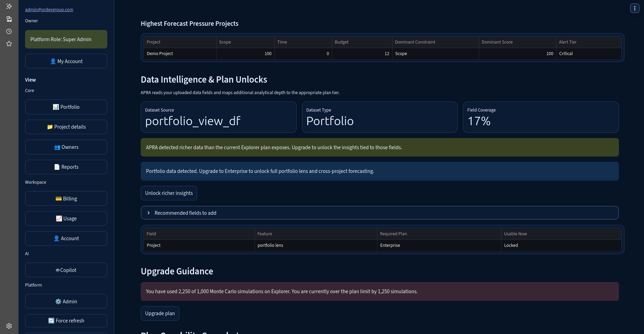Sort by Alert Tier column header

pyautogui.click(x=589, y=42)
